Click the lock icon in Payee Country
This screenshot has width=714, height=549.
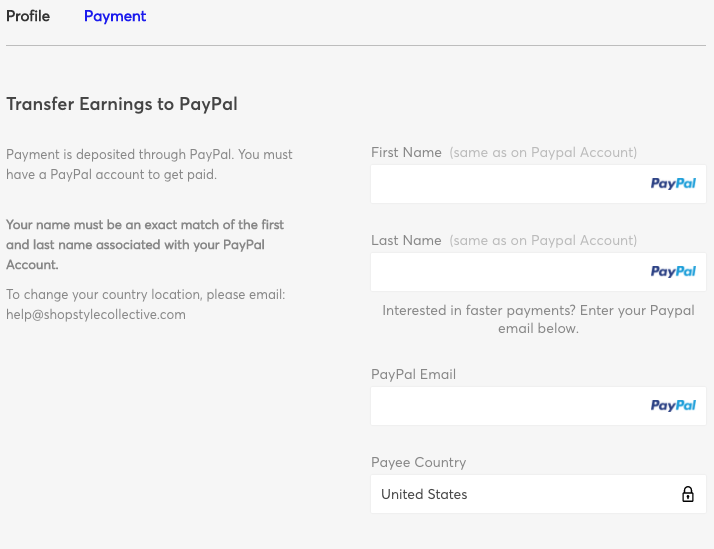[688, 494]
